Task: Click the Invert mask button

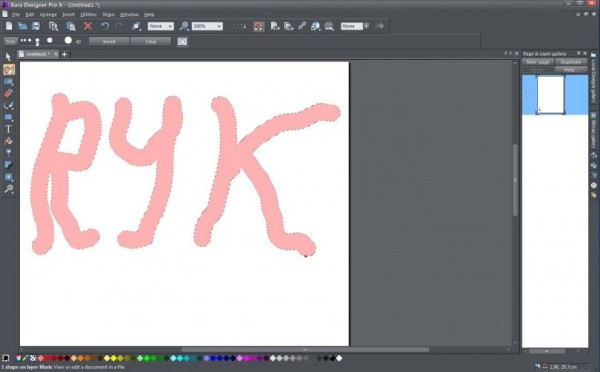Action: (x=109, y=41)
